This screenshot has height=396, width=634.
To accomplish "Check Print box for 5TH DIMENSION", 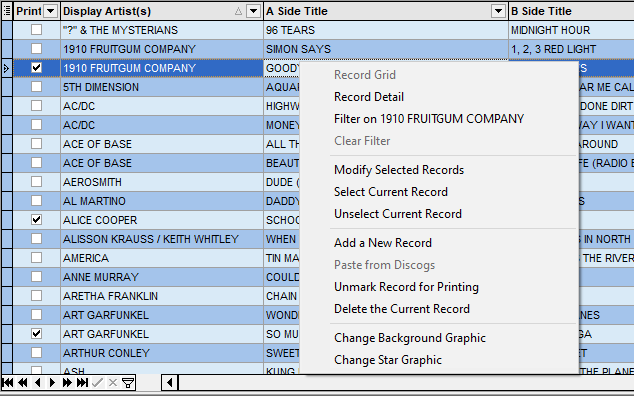I will 36,87.
